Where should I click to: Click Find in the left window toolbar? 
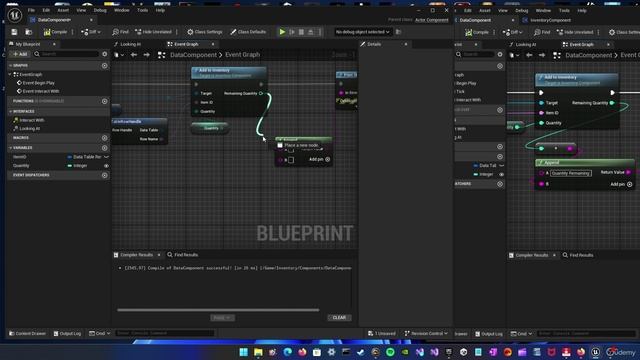[x=120, y=32]
